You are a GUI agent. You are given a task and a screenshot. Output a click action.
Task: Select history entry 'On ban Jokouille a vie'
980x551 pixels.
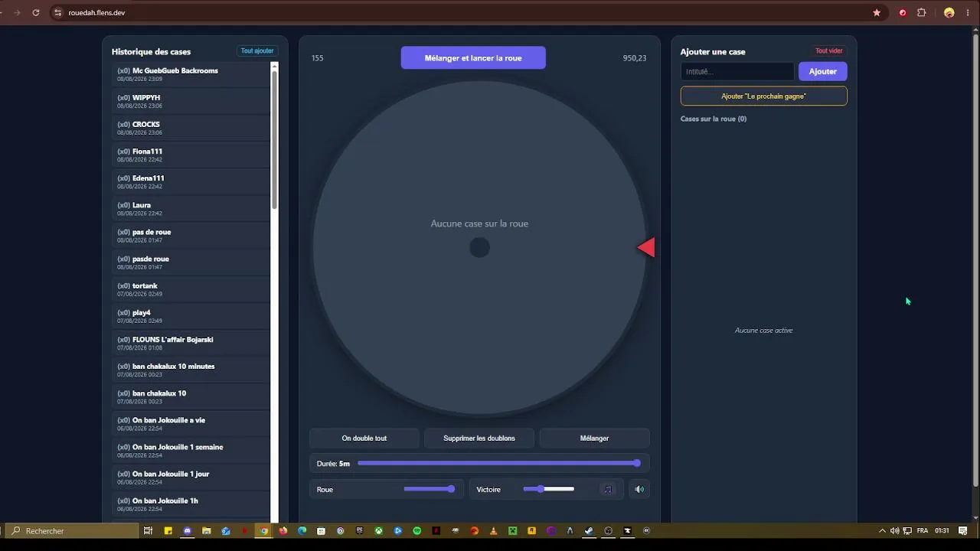point(191,424)
